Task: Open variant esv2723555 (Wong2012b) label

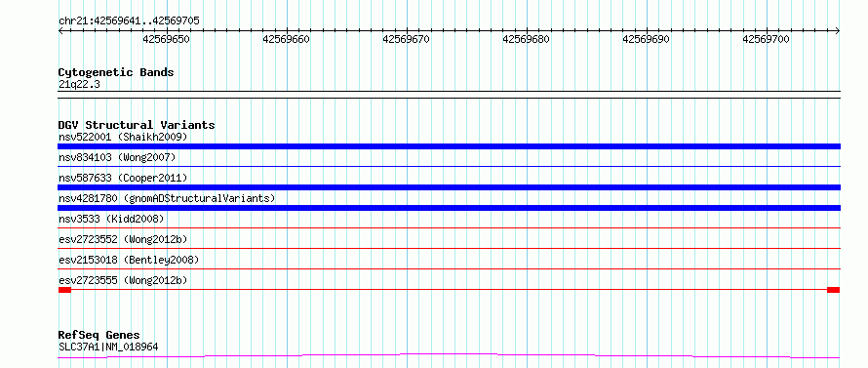Action: pyautogui.click(x=123, y=280)
